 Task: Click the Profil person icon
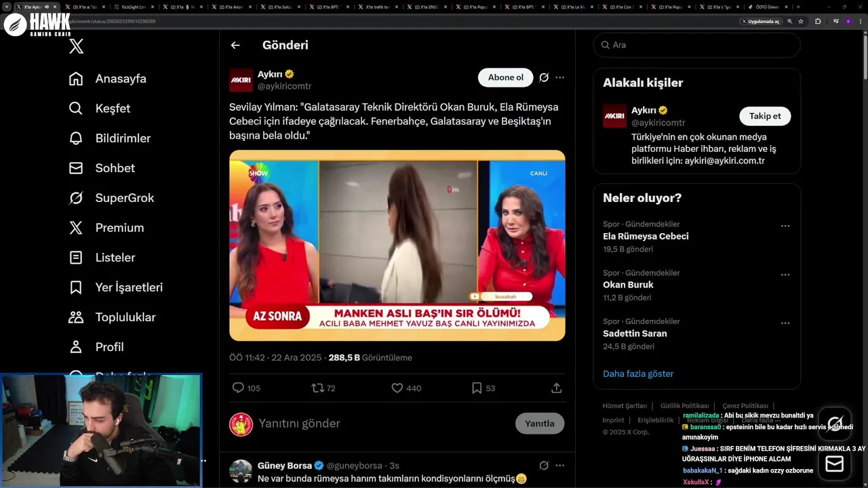(76, 347)
